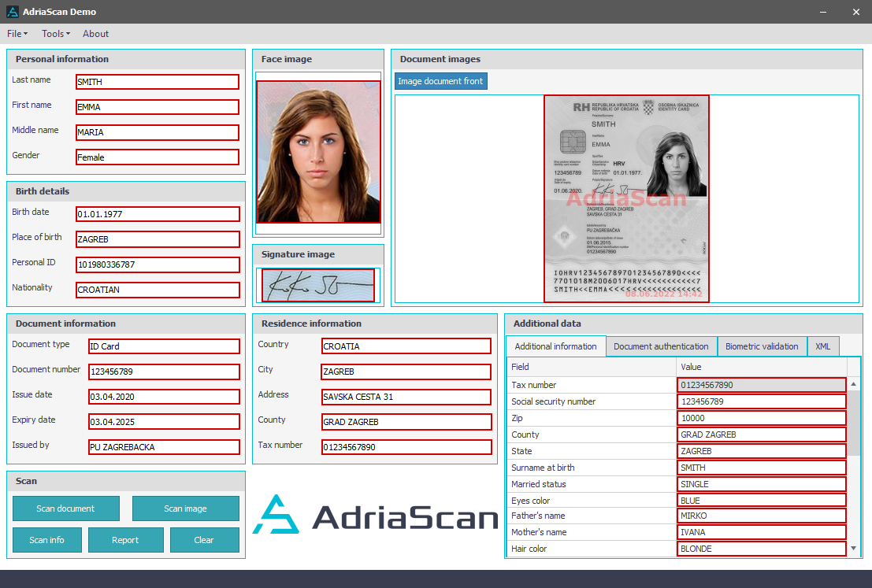This screenshot has width=872, height=588.
Task: Click the Scan info button
Action: [x=46, y=540]
